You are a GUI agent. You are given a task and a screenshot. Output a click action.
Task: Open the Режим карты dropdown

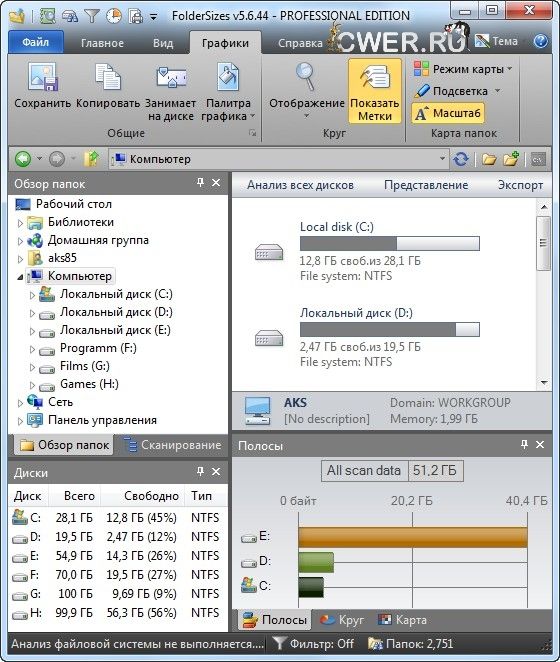click(x=463, y=69)
